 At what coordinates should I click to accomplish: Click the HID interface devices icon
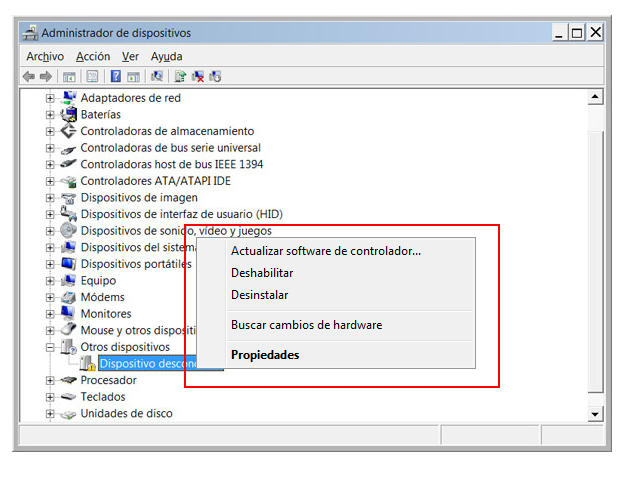pyautogui.click(x=69, y=214)
